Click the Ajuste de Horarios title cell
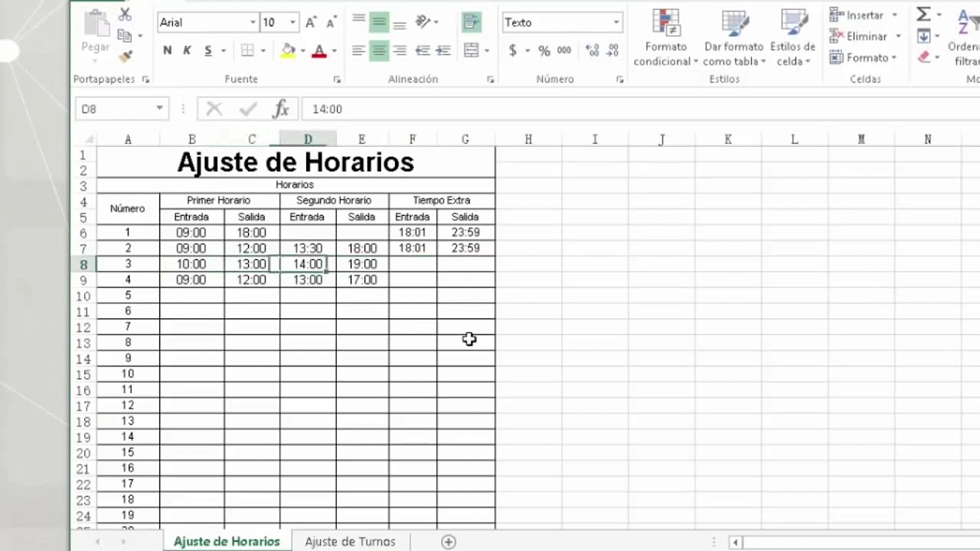Screen dimensions: 980x551 (296, 162)
